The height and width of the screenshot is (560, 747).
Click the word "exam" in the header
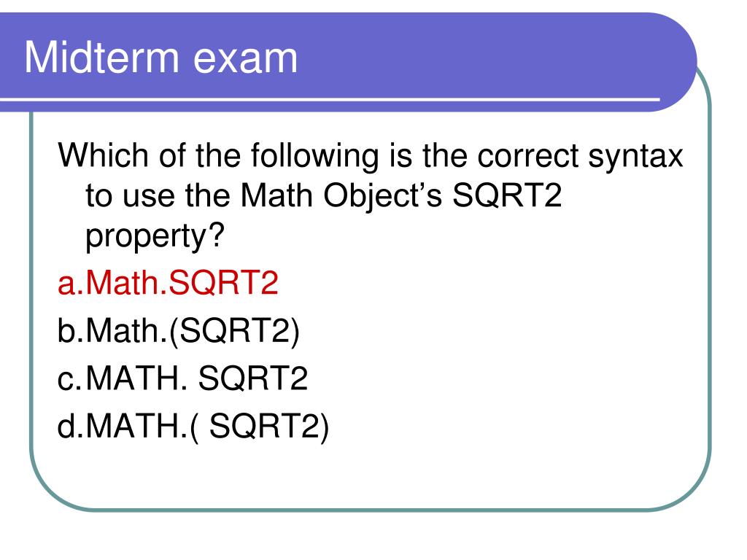(245, 60)
